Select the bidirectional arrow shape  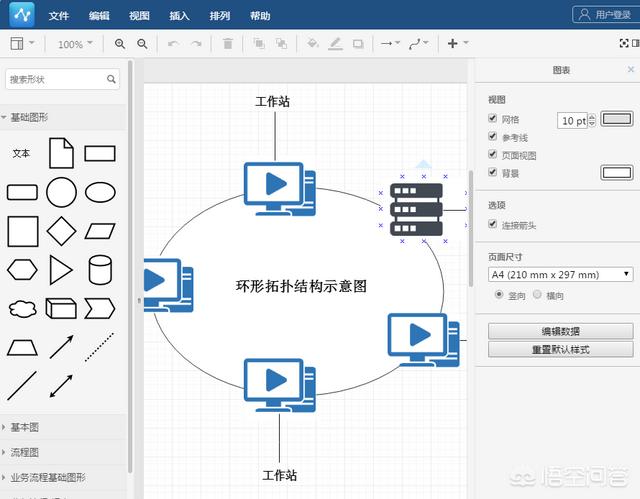pos(61,386)
